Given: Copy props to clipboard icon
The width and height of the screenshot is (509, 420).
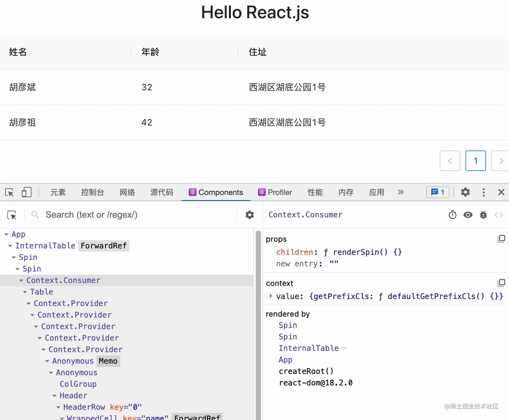Looking at the screenshot, I should (501, 239).
